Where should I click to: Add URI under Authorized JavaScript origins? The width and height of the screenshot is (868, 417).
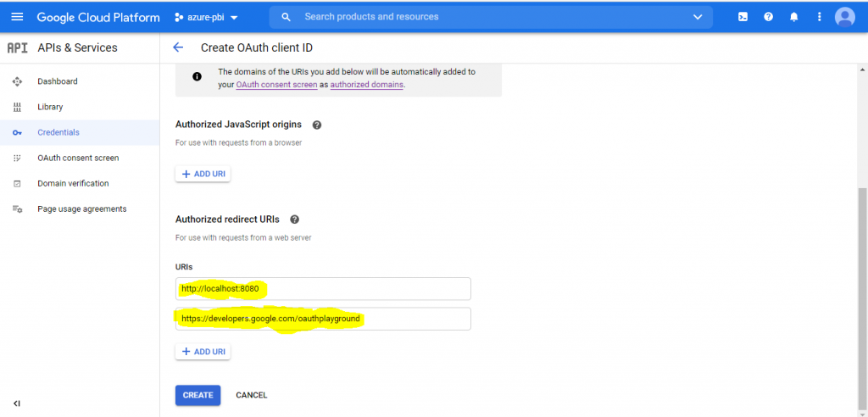203,174
